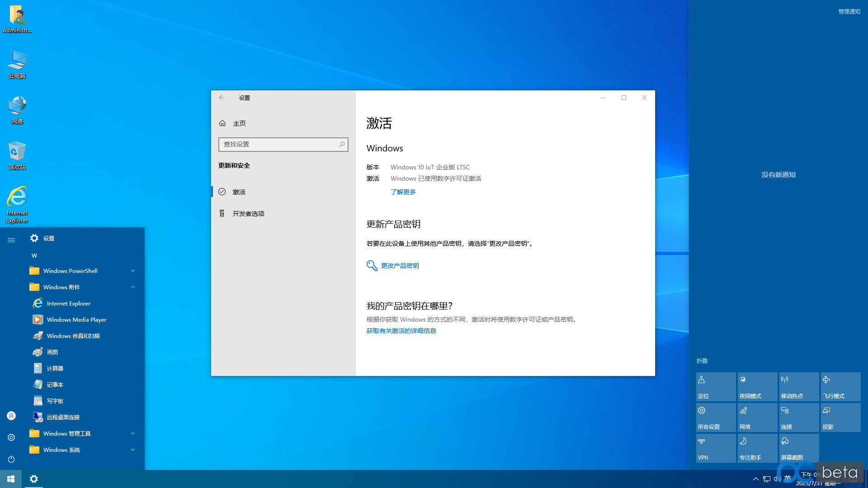Open the Network (网络) desktop icon
This screenshot has width=868, height=488.
(x=17, y=110)
